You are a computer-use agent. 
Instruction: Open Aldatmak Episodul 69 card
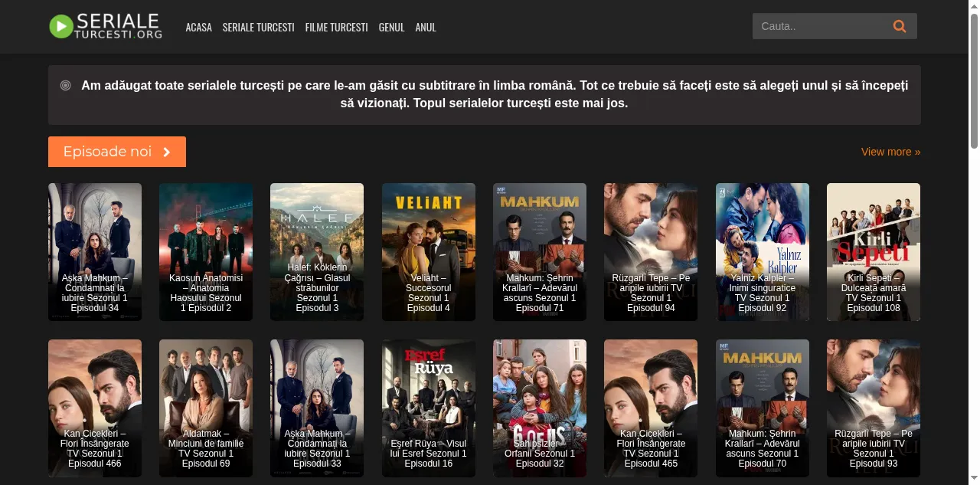206,408
